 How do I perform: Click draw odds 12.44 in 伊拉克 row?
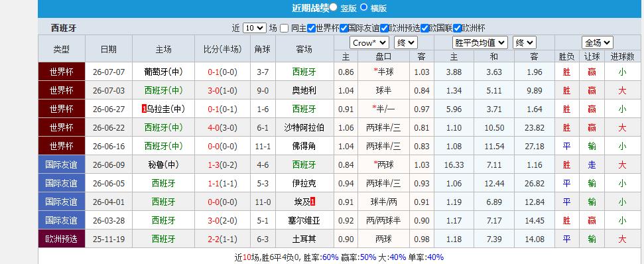click(x=494, y=184)
